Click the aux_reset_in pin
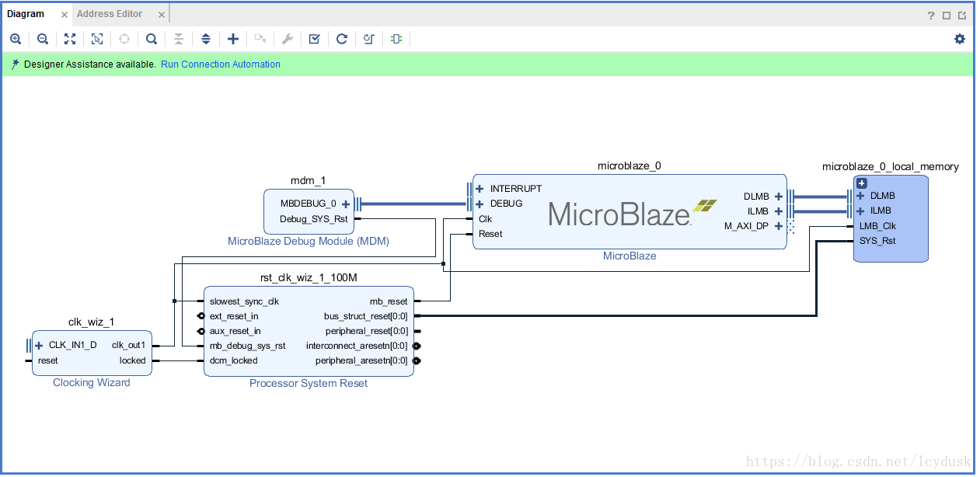This screenshot has height=477, width=980. pos(235,331)
